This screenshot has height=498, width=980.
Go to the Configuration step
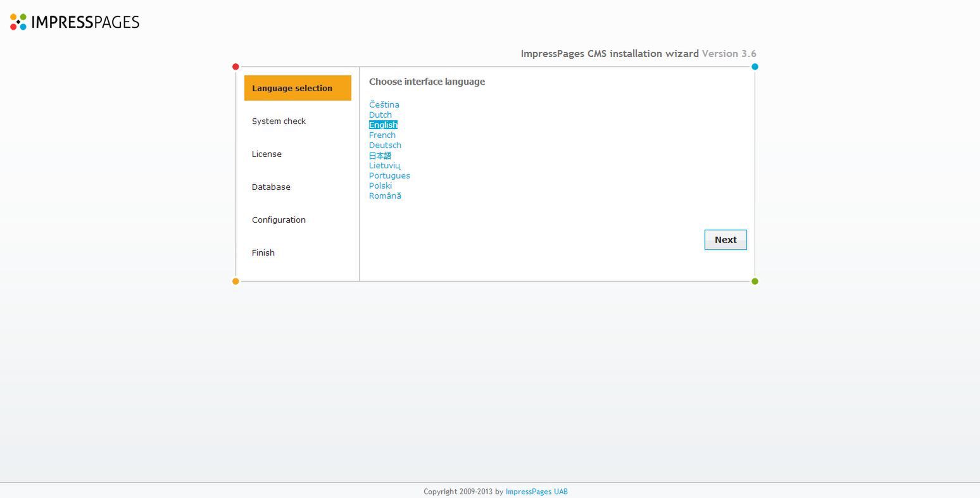pos(279,220)
